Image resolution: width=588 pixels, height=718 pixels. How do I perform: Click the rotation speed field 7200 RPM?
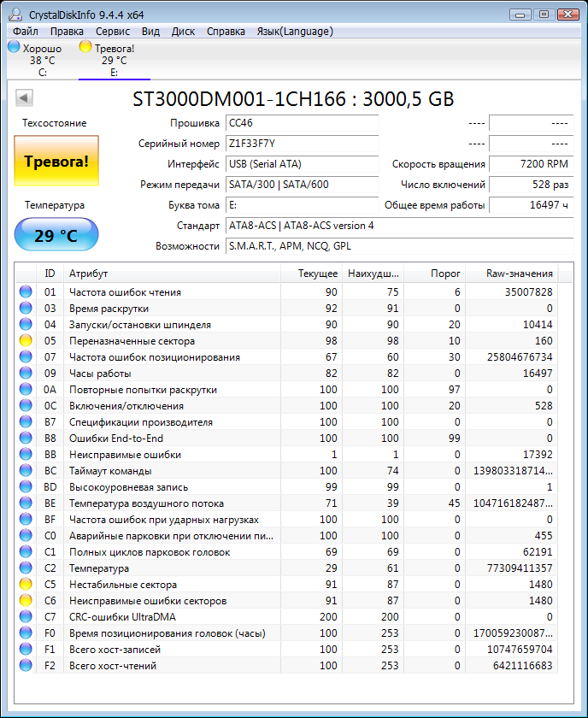coord(532,164)
